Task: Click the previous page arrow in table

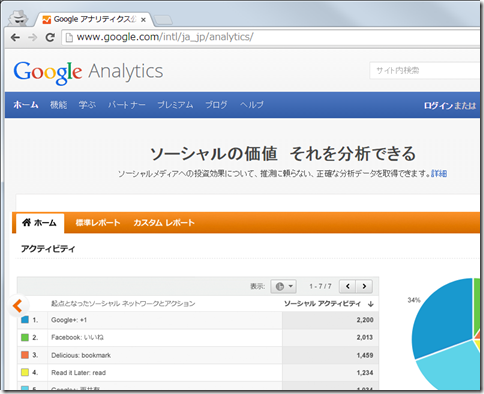Action: tap(348, 286)
